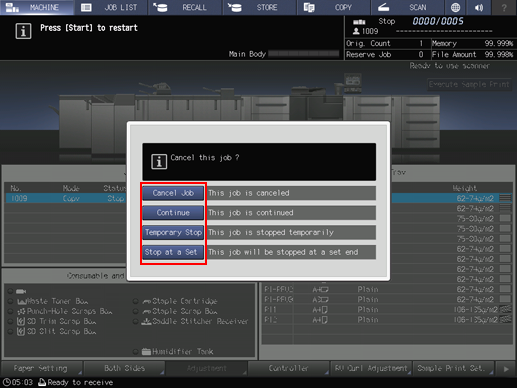Click the COPY documents icon

point(309,7)
